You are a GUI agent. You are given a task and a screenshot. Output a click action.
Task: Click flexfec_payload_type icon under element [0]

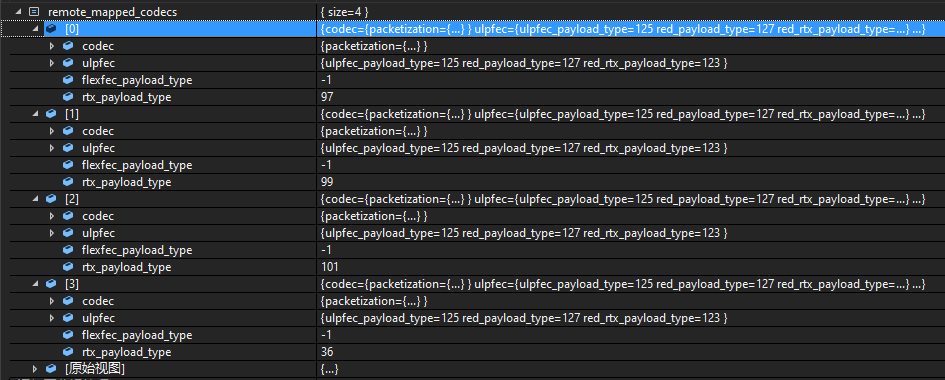pos(68,80)
